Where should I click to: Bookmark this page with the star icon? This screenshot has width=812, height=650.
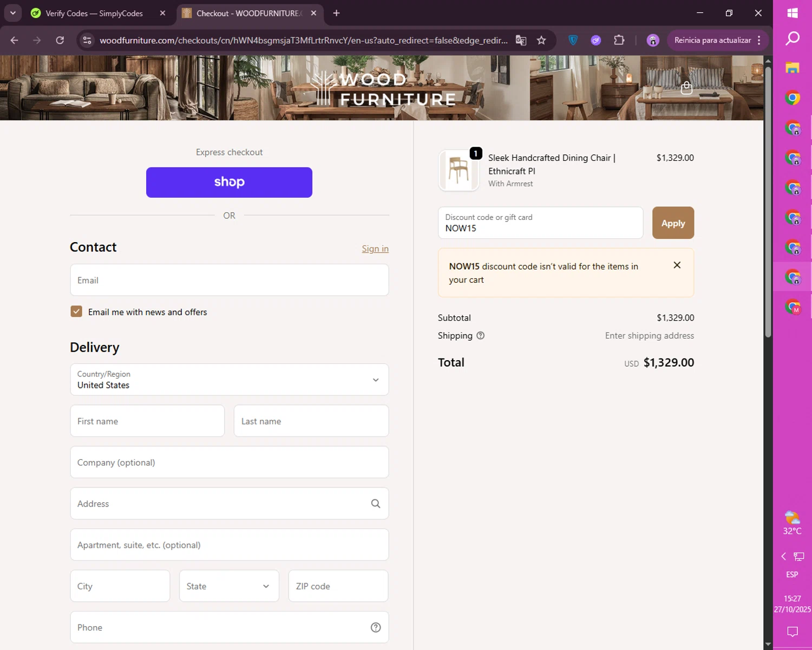click(541, 40)
